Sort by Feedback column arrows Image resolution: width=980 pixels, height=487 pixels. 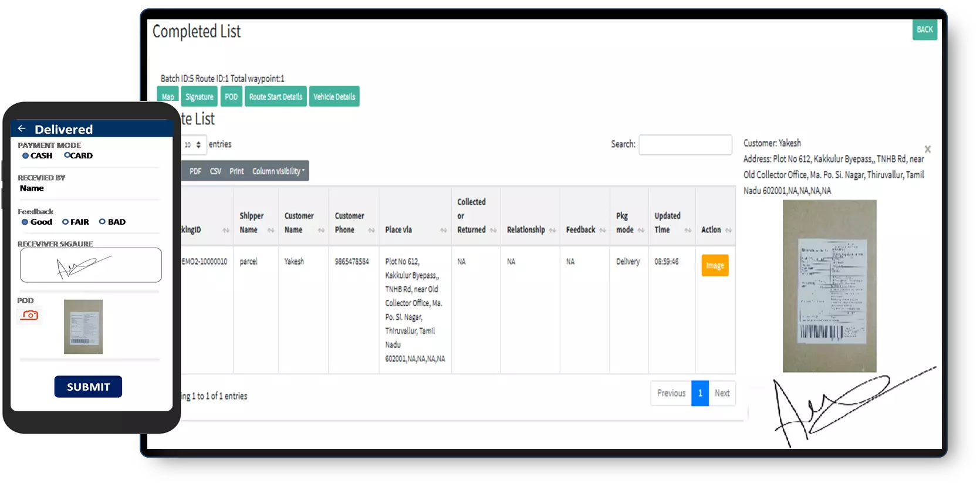click(x=602, y=230)
